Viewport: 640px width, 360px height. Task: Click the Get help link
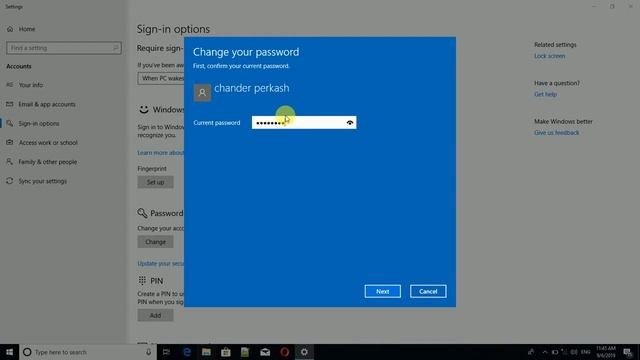[545, 94]
